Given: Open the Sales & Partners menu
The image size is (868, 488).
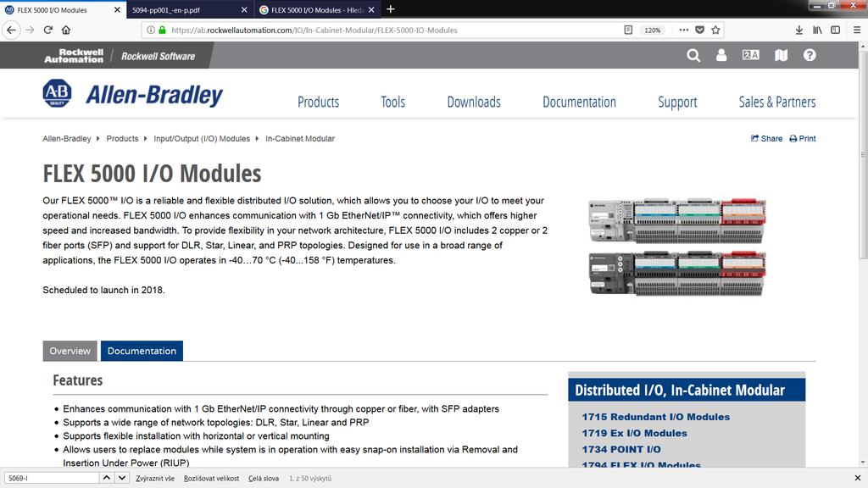Looking at the screenshot, I should click(777, 102).
